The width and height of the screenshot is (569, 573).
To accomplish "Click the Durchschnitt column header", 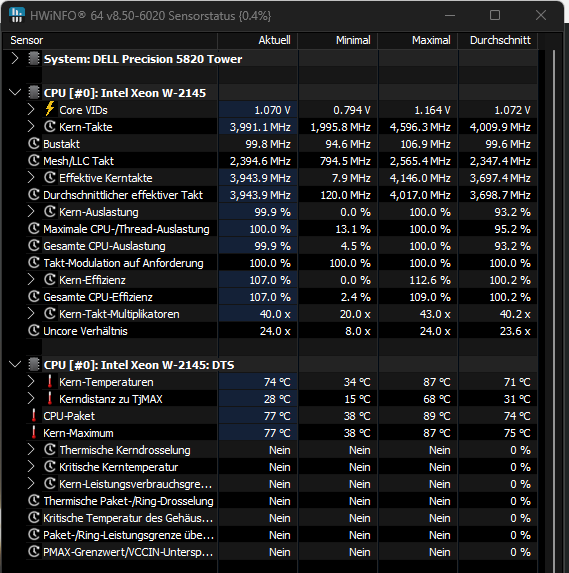I will point(498,40).
